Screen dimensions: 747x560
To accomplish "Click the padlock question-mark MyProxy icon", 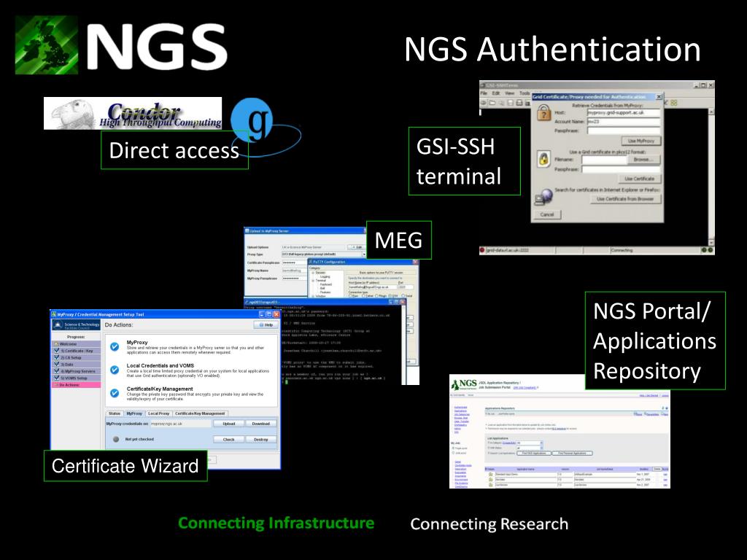I will click(543, 114).
